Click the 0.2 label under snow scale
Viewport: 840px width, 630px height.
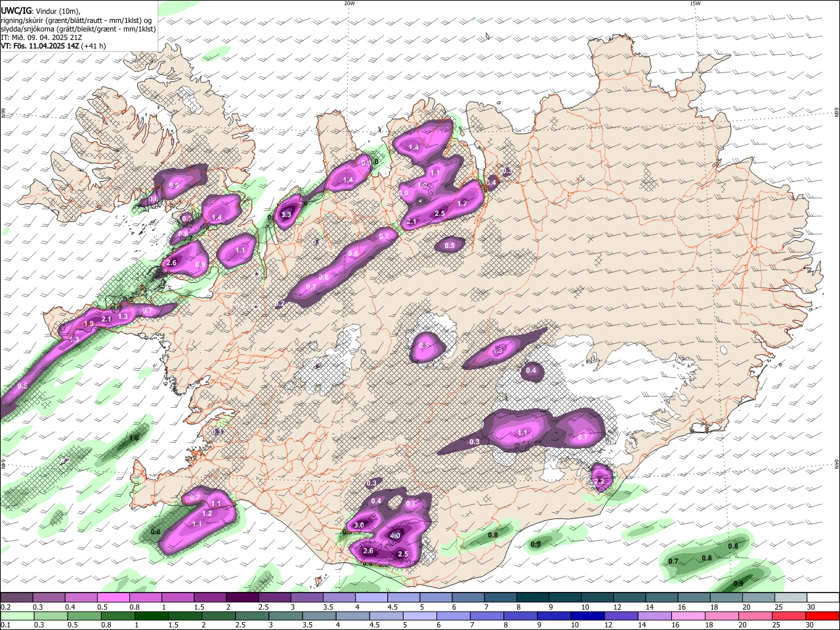[x=5, y=607]
